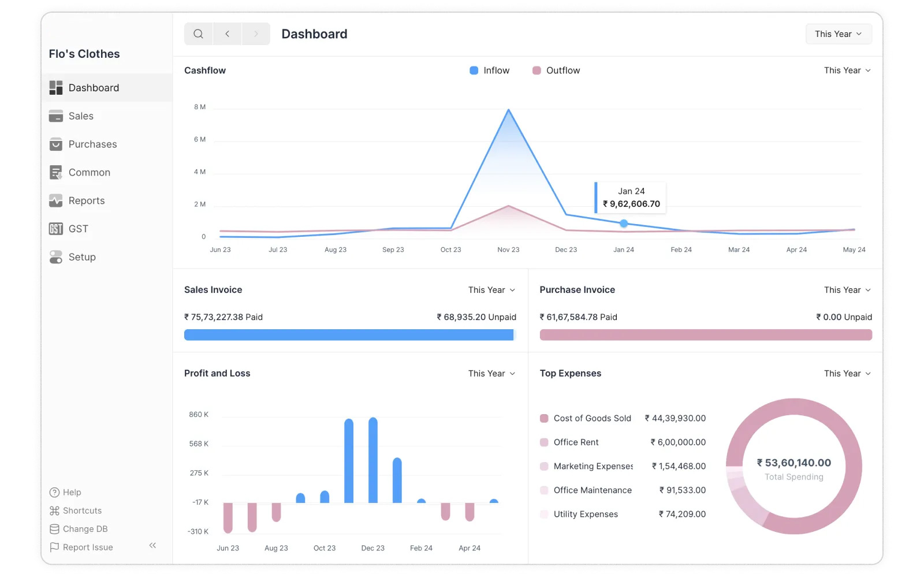The height and width of the screenshot is (577, 924).
Task: Click the search magnifier icon
Action: click(198, 34)
